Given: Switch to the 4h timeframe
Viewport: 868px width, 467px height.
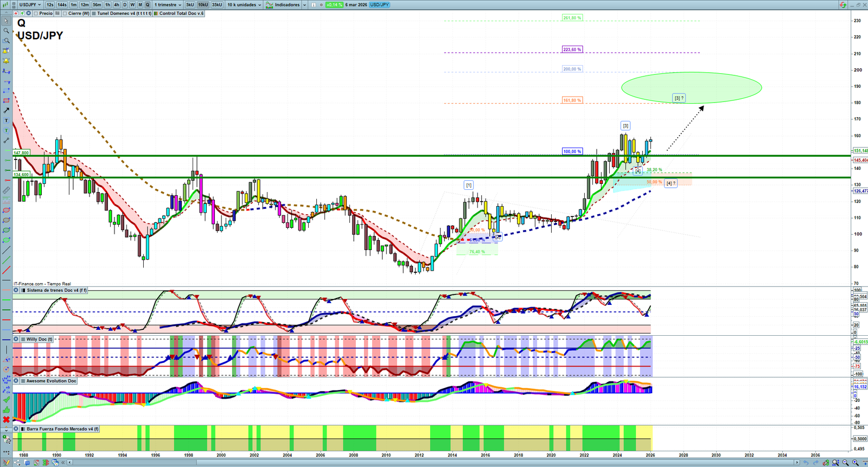Looking at the screenshot, I should (117, 5).
